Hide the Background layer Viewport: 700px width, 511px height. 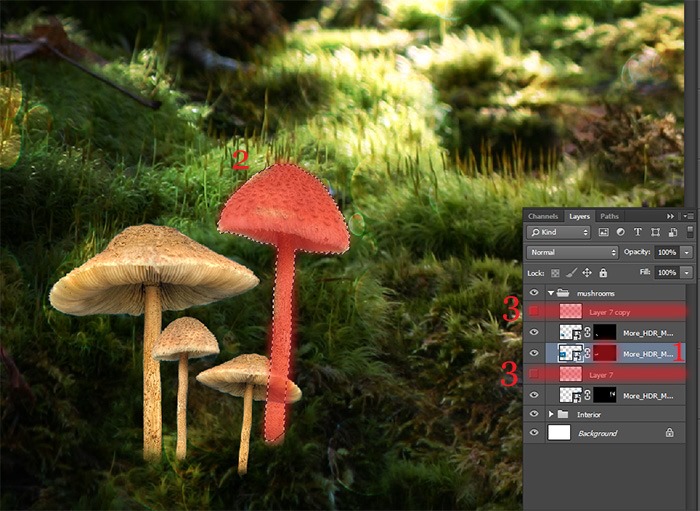[534, 432]
